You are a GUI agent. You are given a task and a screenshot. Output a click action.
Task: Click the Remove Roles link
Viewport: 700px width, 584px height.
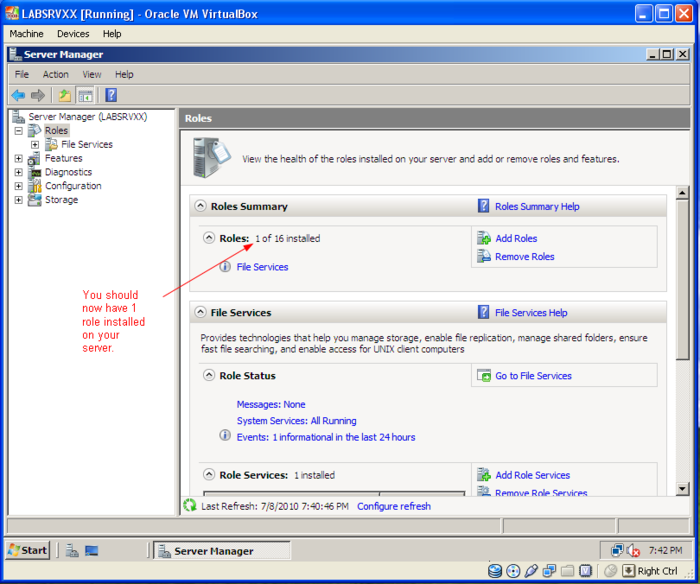pos(524,257)
